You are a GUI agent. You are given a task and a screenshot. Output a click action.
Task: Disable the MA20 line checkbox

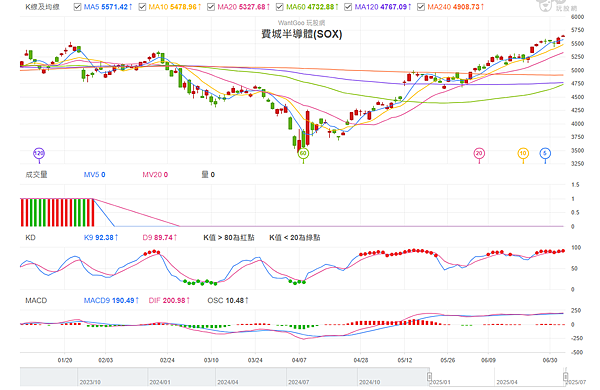211,7
